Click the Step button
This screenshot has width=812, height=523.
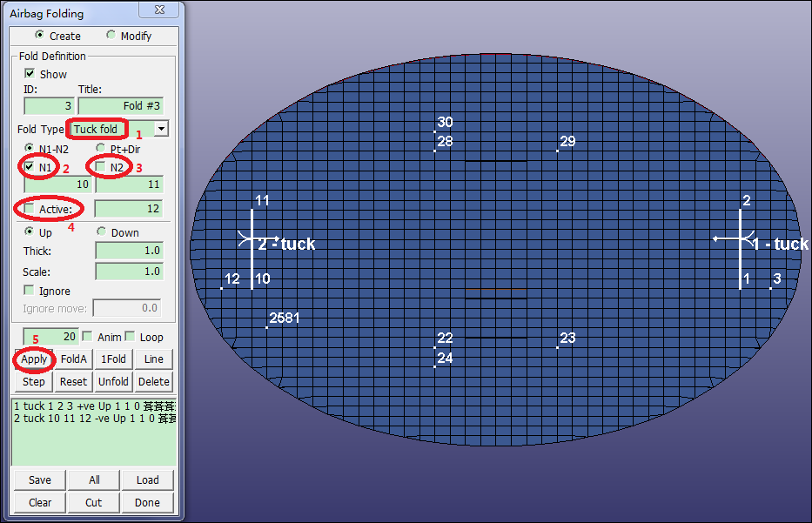[x=34, y=382]
